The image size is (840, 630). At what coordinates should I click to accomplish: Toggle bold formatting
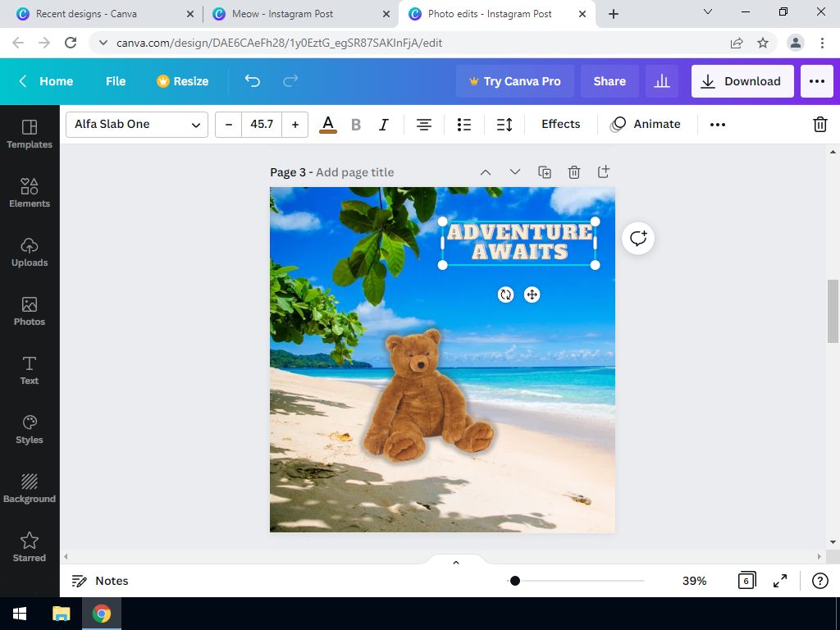(356, 125)
